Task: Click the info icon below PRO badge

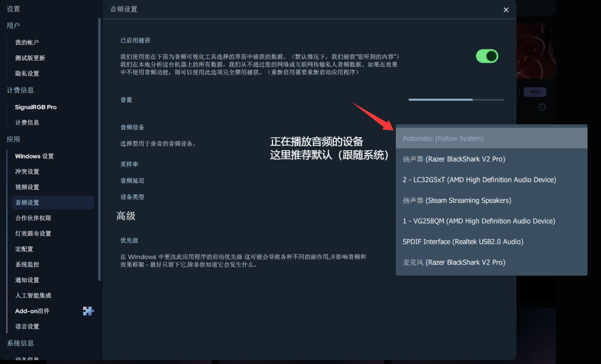Action: point(542,107)
